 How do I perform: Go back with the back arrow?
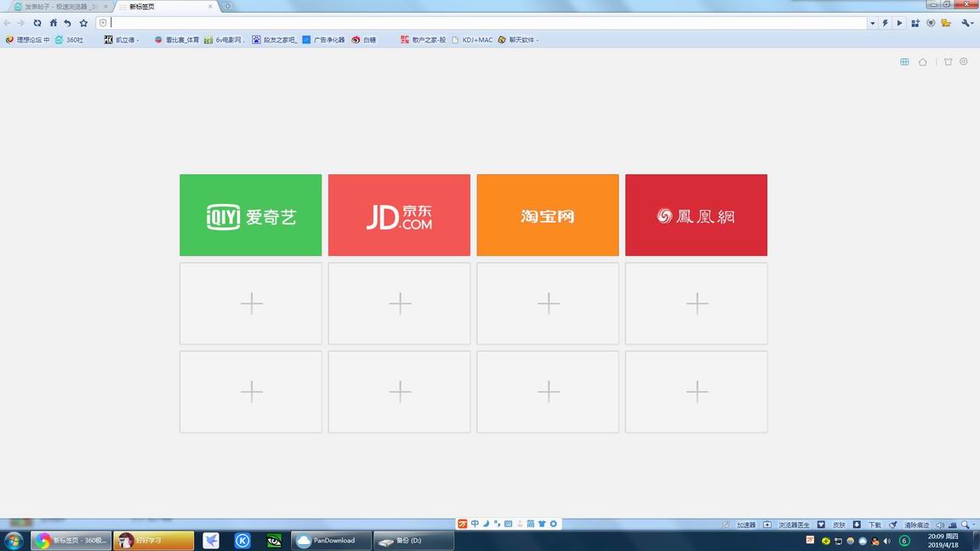click(x=8, y=23)
